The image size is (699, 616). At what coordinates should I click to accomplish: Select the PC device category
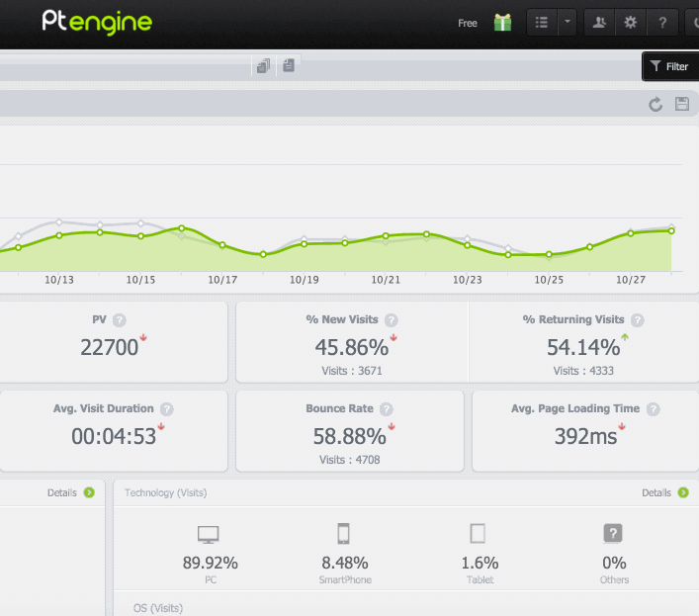pyautogui.click(x=209, y=535)
